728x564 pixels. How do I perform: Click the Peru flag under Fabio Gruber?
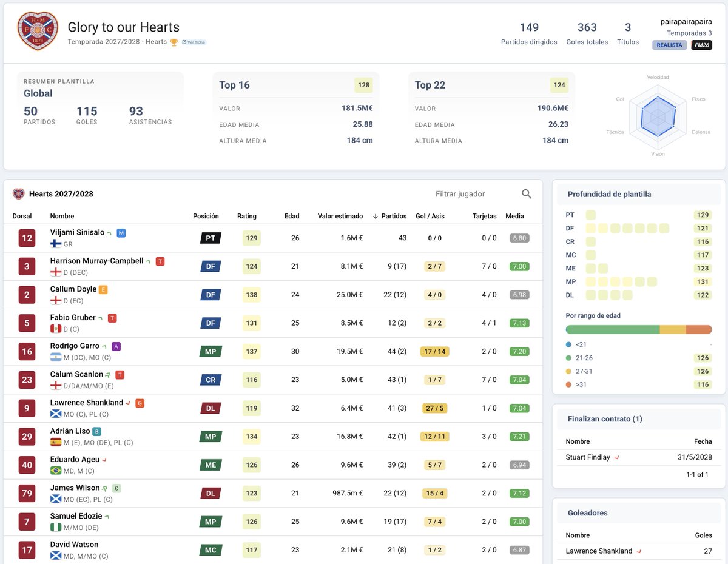tap(56, 329)
